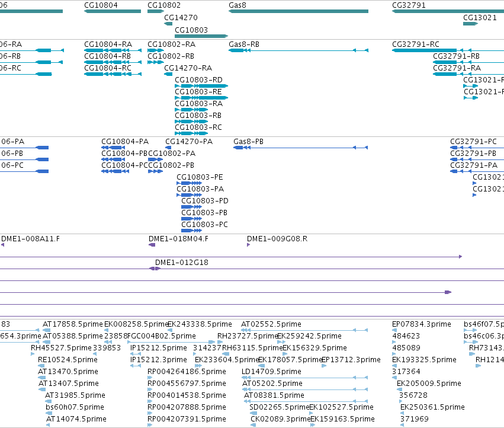The image size is (504, 428).
Task: Select EST EK205009.5prime
Action: (x=429, y=384)
